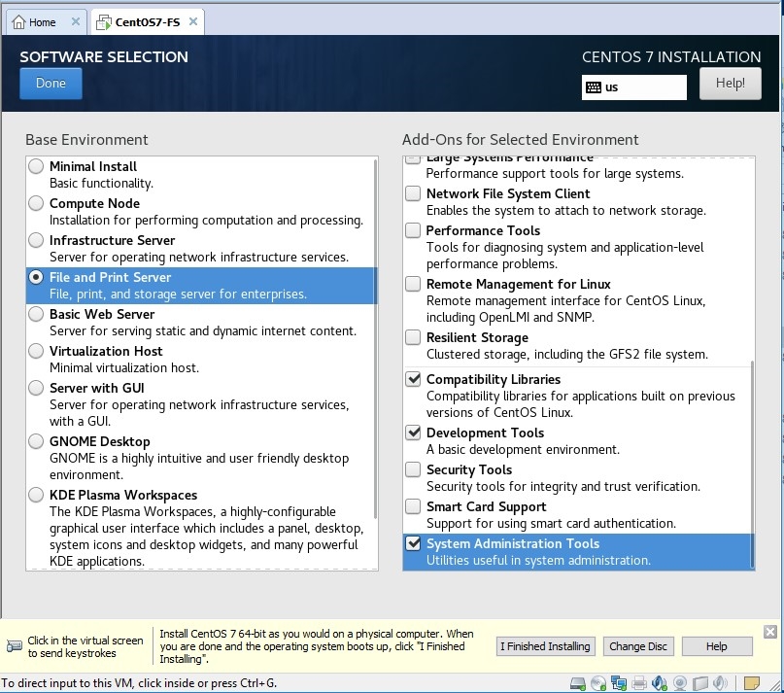
Task: Select Server with GUI environment
Action: coord(36,388)
